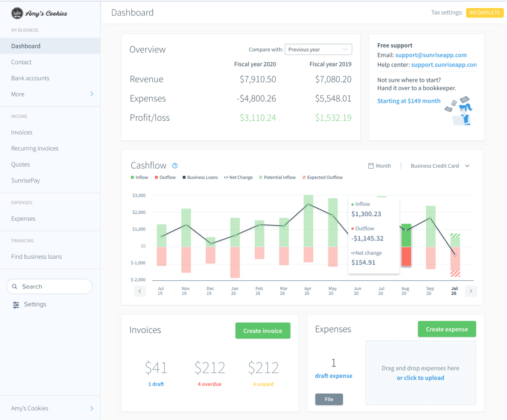Viewport: 507px width, 420px height.
Task: Click the Cashflow help question mark icon
Action: click(174, 166)
